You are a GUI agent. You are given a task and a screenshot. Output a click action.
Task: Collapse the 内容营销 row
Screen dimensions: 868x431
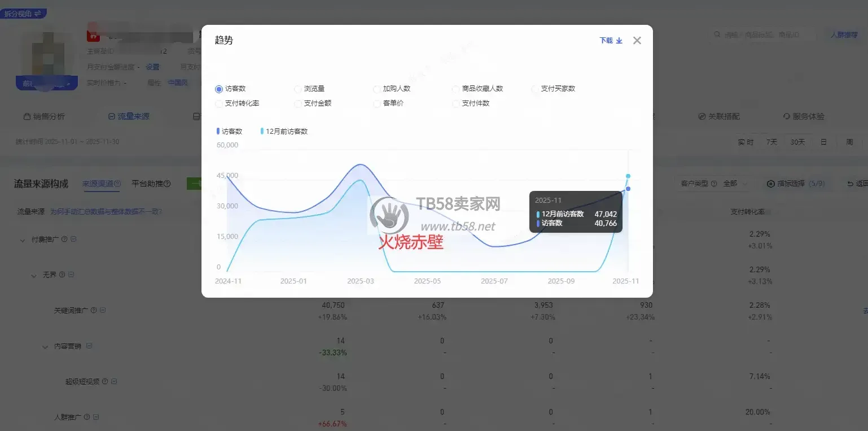coord(45,347)
